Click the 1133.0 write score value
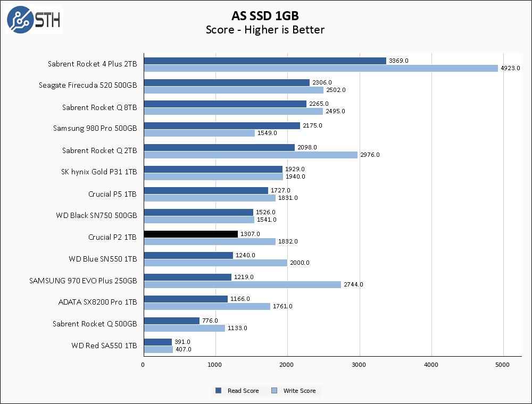The width and height of the screenshot is (532, 404). [237, 328]
